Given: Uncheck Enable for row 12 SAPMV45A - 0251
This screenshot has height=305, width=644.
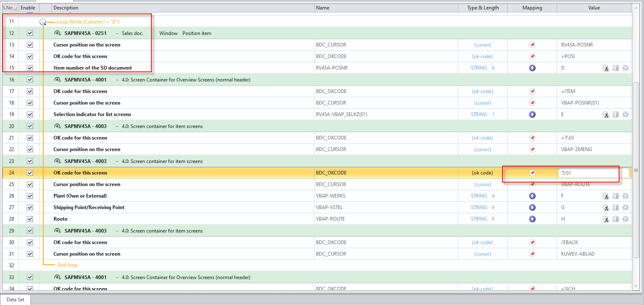Looking at the screenshot, I should pos(30,33).
